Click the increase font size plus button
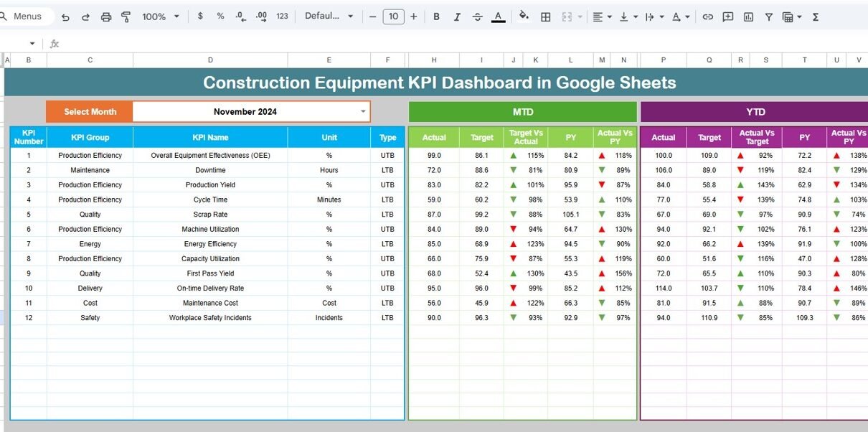Screen dimensions: 868x432 (x=413, y=17)
